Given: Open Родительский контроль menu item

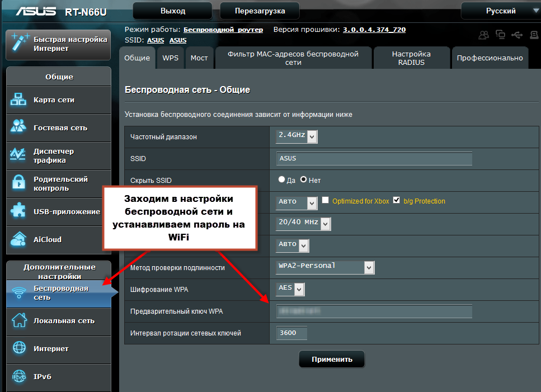Looking at the screenshot, I should tap(59, 184).
